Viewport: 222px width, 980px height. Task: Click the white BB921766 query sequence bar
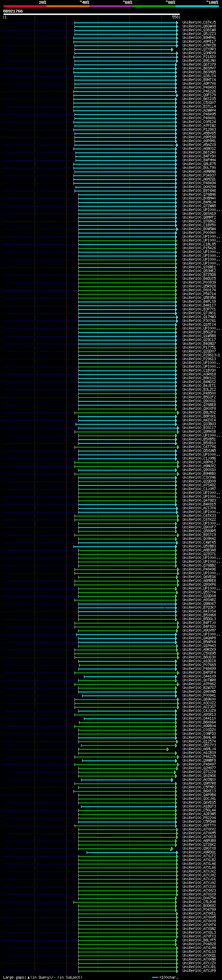92,15
